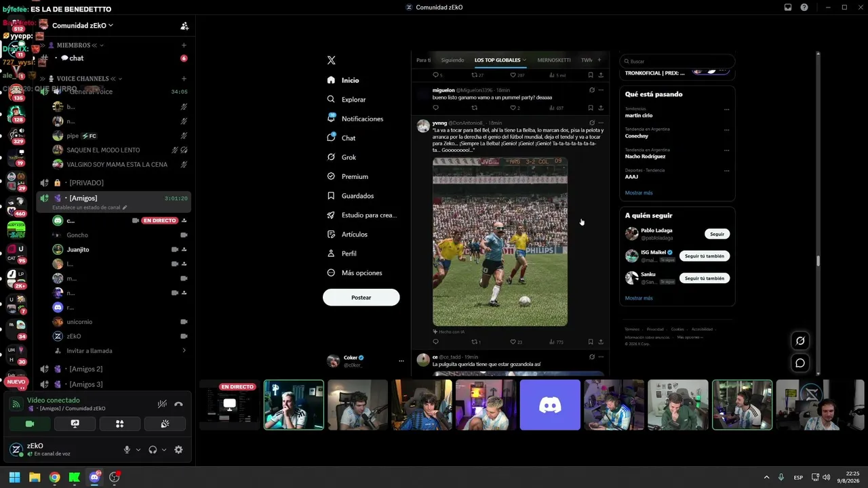Click Mostrar más under Qué está pasando
Viewport: 868px width, 488px height.
[x=639, y=192]
